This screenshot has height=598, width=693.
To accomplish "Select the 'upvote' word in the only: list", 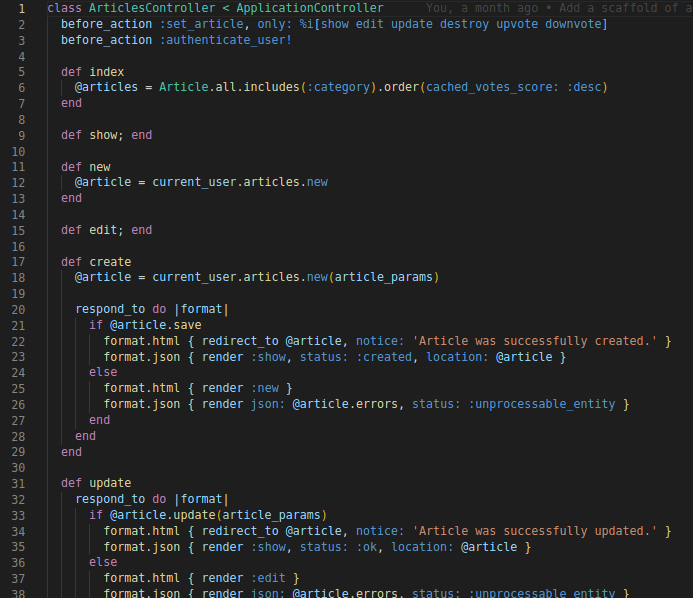I will 517,24.
